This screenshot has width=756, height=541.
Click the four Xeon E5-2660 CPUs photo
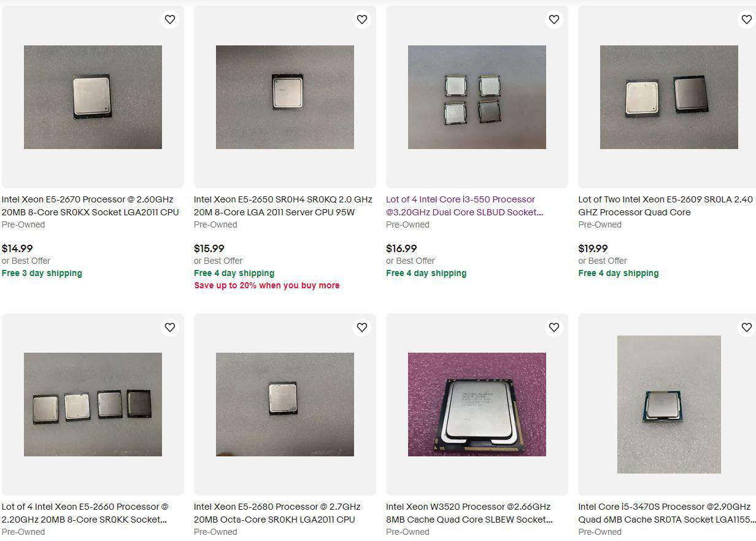tap(93, 404)
